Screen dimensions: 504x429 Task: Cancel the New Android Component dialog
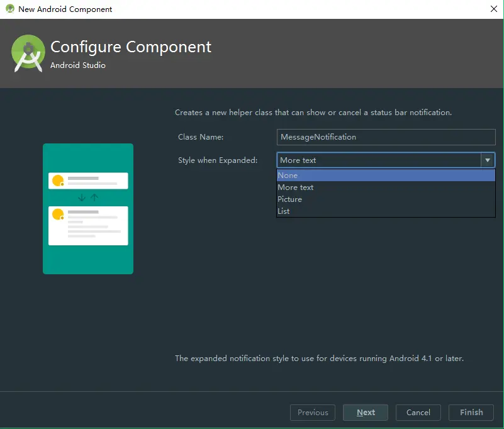(x=418, y=412)
